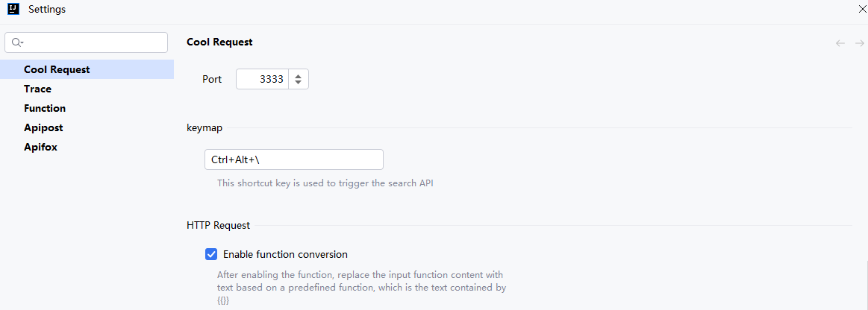Click the Ctrl+Alt+\ keymap shortcut field

(293, 159)
